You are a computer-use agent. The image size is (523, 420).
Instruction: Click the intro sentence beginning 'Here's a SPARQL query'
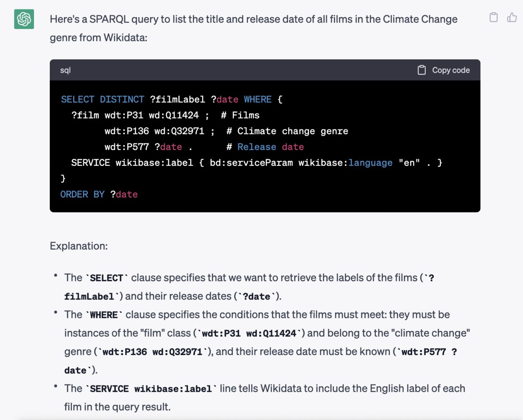253,28
